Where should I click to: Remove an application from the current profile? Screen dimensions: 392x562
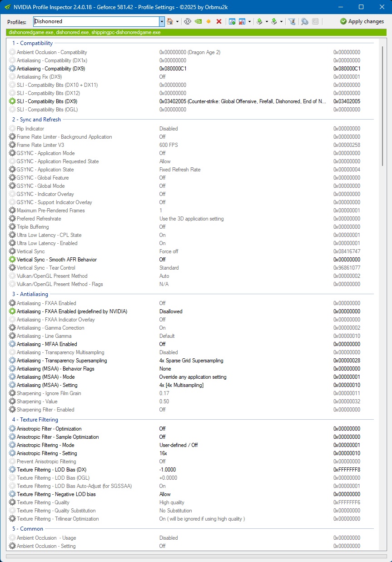[x=242, y=21]
